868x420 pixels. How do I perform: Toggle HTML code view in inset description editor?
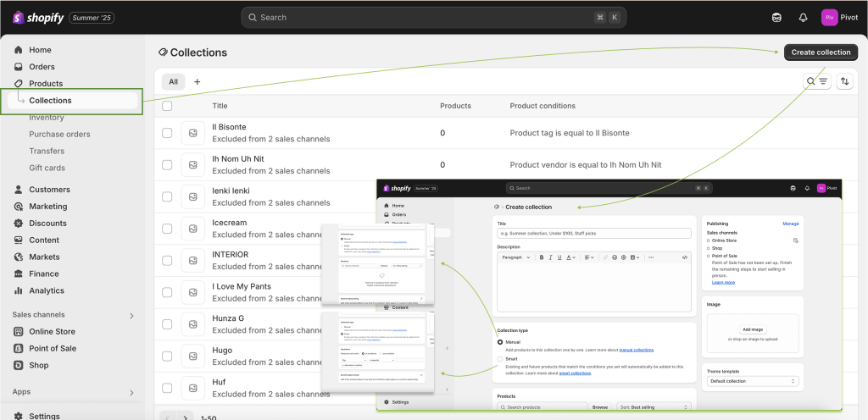tap(685, 257)
